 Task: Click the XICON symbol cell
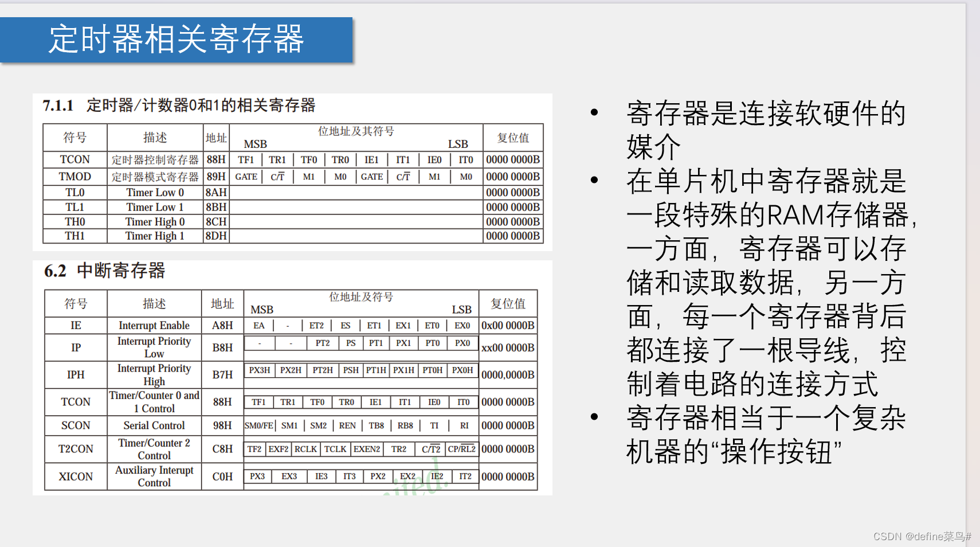point(76,476)
